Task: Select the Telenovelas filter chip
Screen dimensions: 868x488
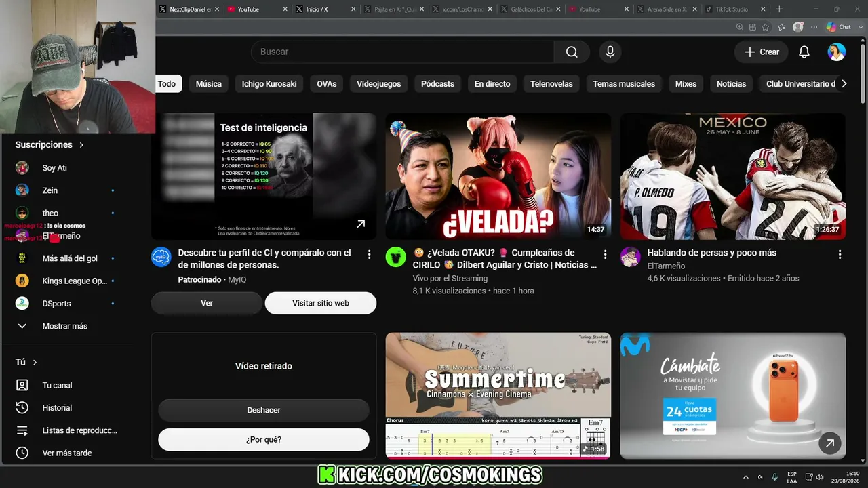Action: click(x=551, y=84)
